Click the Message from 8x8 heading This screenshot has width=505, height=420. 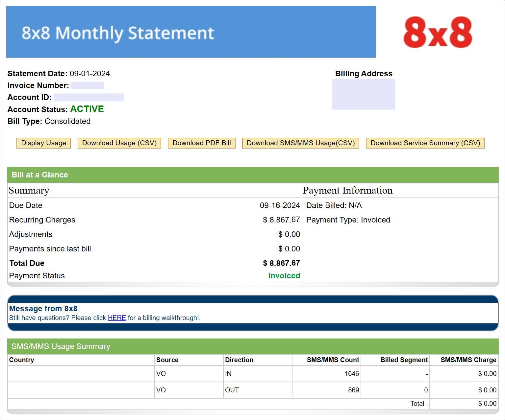(43, 309)
